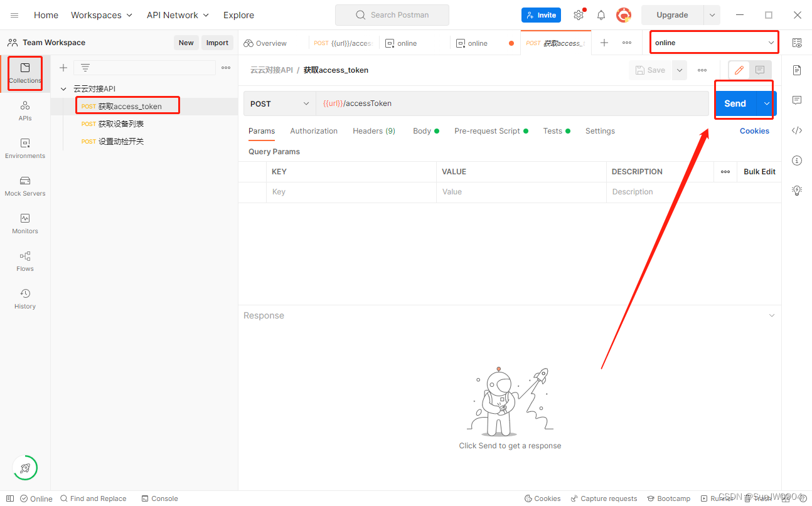Open the Collections sidebar panel
This screenshot has width=812, height=506.
(25, 73)
